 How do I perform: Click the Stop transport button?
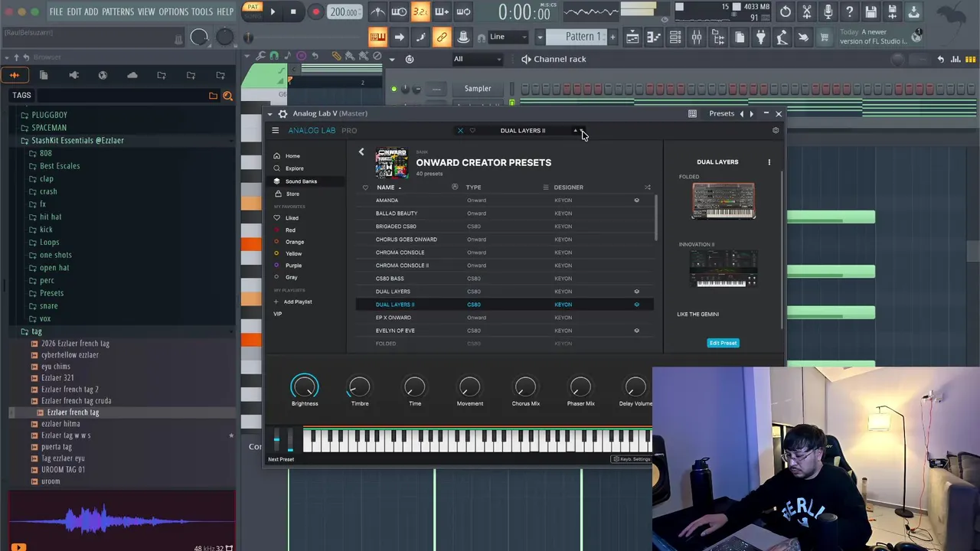click(293, 11)
